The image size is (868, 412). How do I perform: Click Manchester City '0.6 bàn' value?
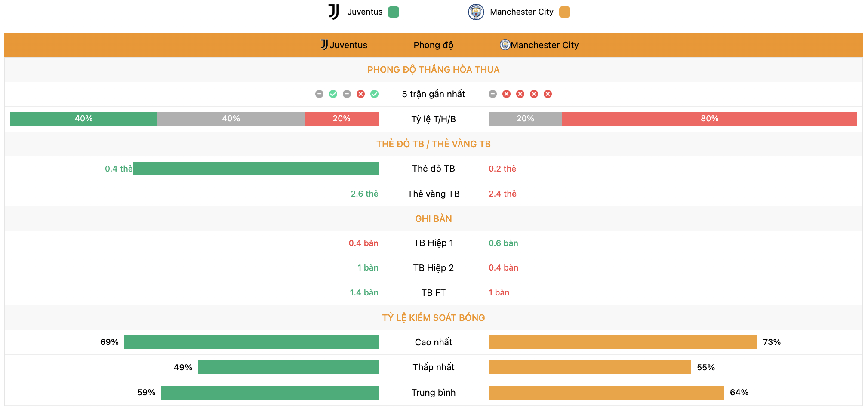(x=503, y=243)
